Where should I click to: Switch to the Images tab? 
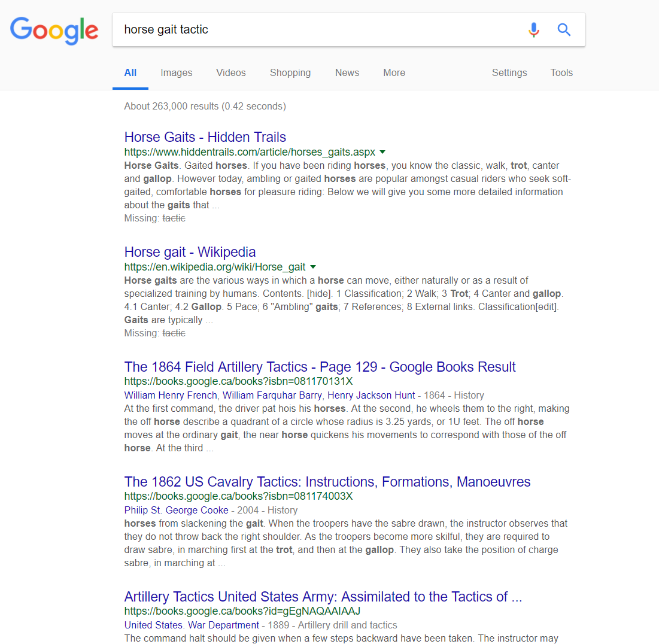[176, 73]
